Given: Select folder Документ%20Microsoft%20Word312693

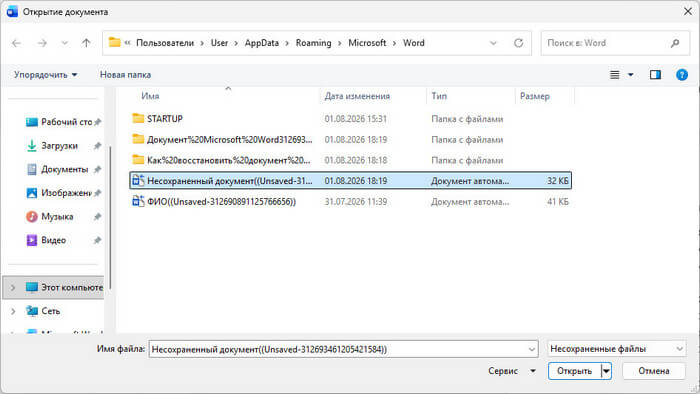Looking at the screenshot, I should pos(350,140).
